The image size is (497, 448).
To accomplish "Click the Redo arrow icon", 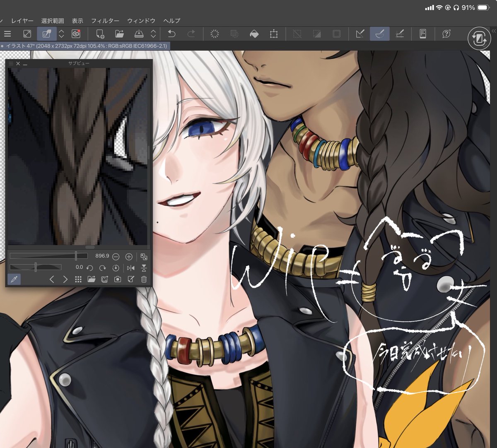I will 191,34.
